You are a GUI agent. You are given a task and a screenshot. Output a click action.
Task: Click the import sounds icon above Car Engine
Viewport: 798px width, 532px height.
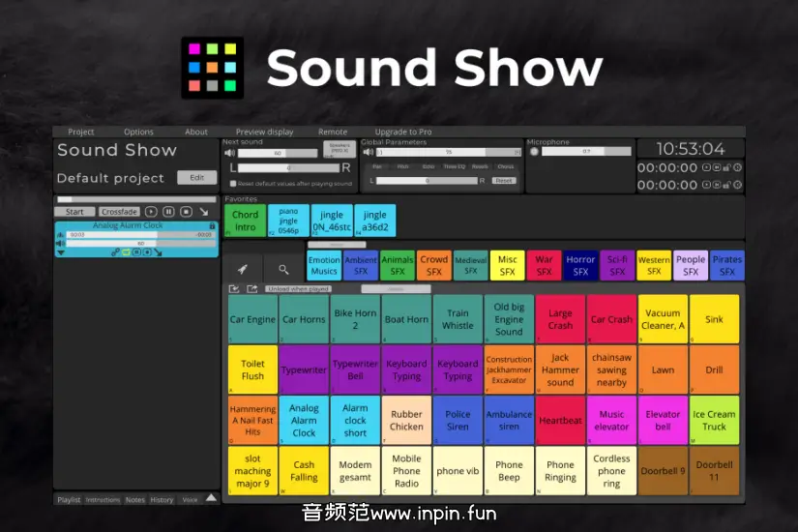pos(234,288)
